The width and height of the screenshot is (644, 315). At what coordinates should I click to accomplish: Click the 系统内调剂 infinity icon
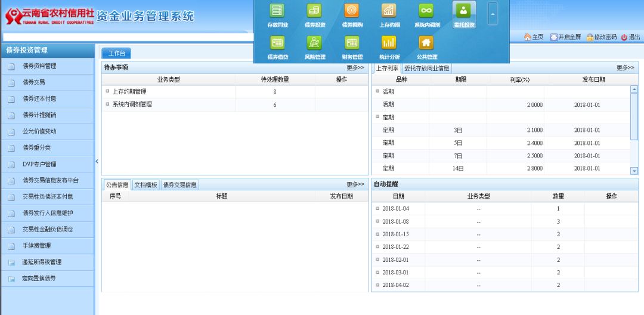click(x=426, y=11)
